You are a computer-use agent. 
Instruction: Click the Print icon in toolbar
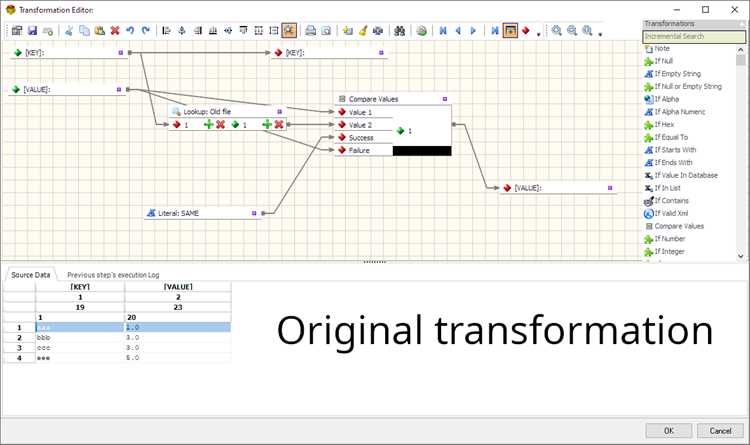pyautogui.click(x=310, y=31)
